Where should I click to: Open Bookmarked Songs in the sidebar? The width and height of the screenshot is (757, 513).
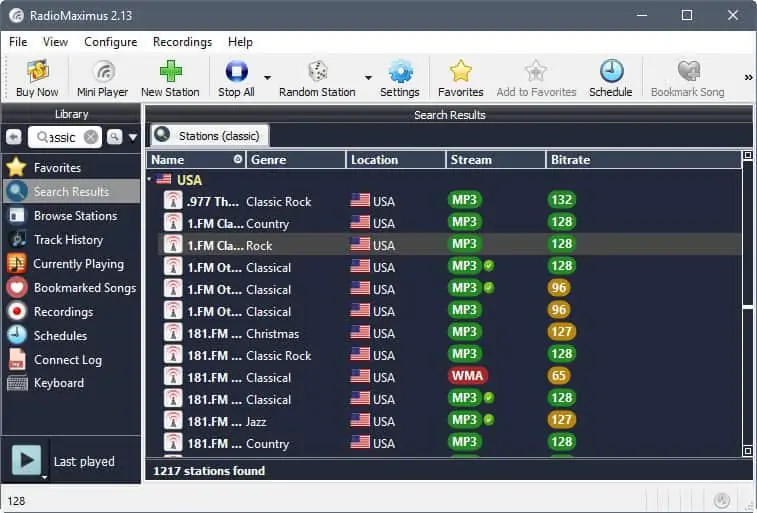pyautogui.click(x=84, y=288)
